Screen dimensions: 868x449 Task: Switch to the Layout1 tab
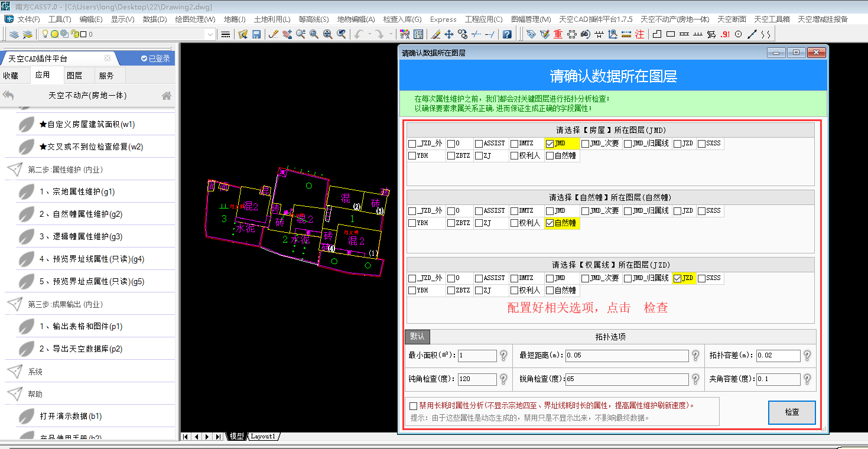point(262,436)
